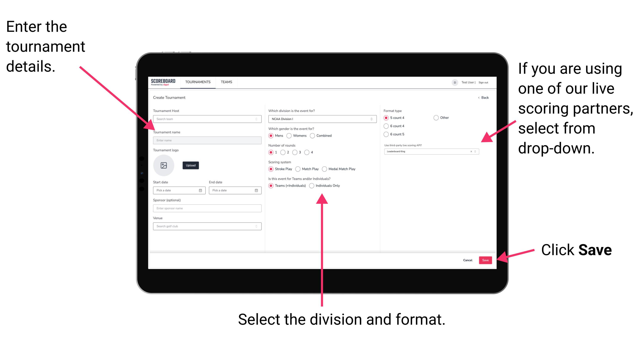This screenshot has width=644, height=346.
Task: Click the Save button
Action: point(486,259)
